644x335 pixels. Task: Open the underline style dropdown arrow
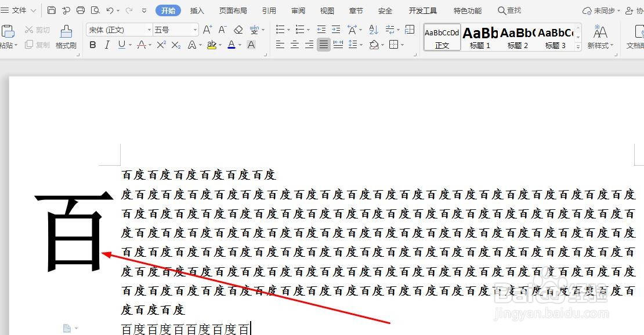pyautogui.click(x=130, y=45)
